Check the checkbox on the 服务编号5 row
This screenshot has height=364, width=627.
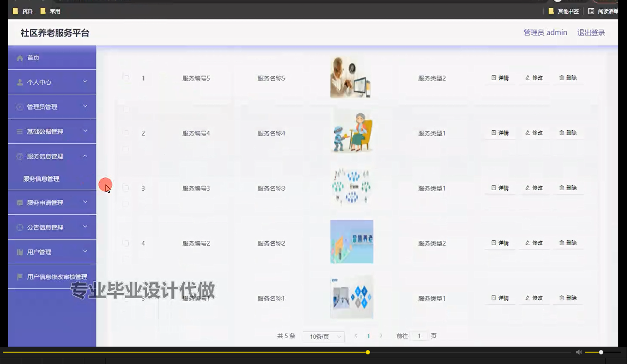(x=126, y=77)
